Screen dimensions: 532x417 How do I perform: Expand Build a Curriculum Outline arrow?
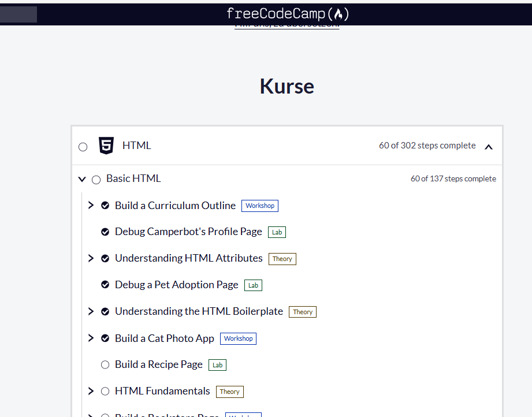point(91,205)
